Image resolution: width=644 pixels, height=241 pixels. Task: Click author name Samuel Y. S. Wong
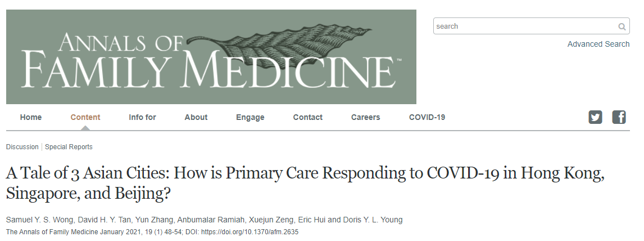[x=40, y=220]
